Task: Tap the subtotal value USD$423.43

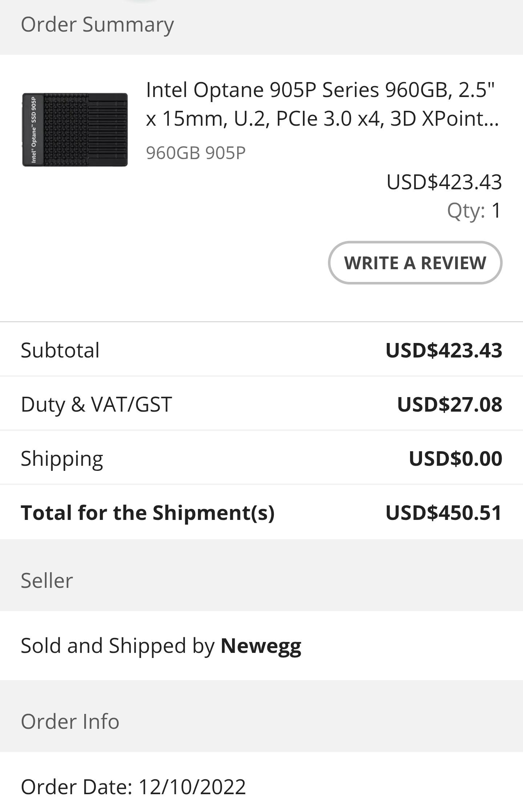Action: pos(443,350)
